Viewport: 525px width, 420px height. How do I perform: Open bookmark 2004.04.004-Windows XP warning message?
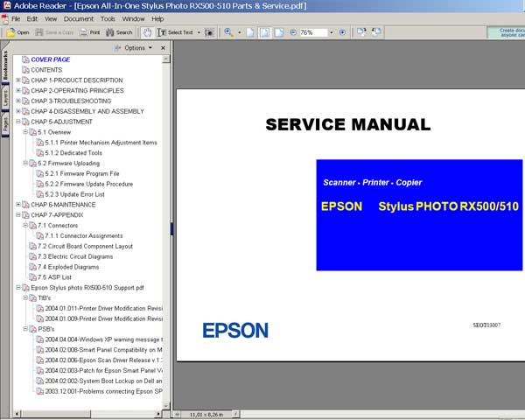pyautogui.click(x=104, y=339)
